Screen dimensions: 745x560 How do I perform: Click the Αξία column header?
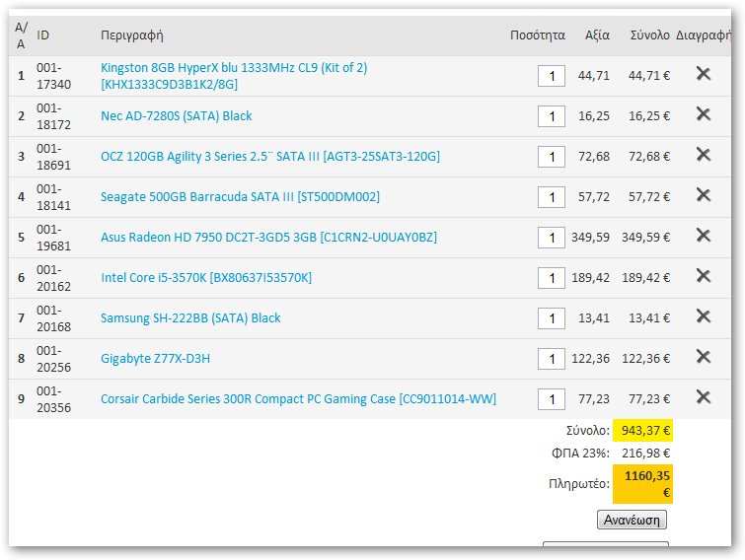[597, 35]
